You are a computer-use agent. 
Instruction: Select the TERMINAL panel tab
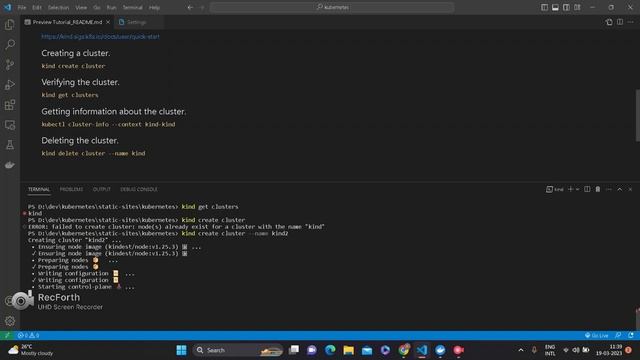[39, 189]
